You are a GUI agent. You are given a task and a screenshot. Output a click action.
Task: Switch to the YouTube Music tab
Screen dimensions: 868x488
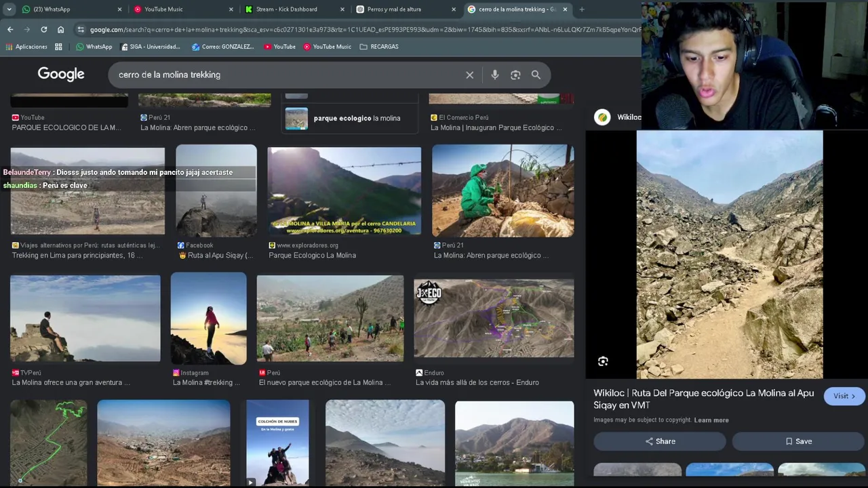point(183,9)
